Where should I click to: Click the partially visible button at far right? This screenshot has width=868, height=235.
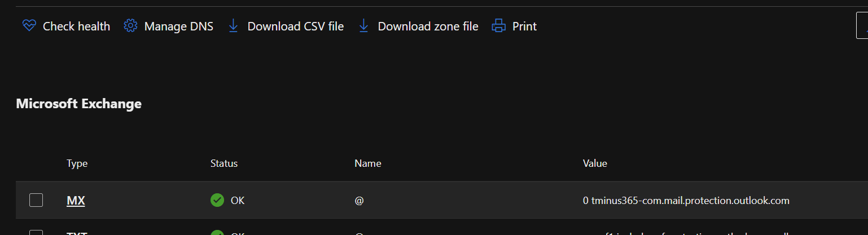pyautogui.click(x=863, y=26)
